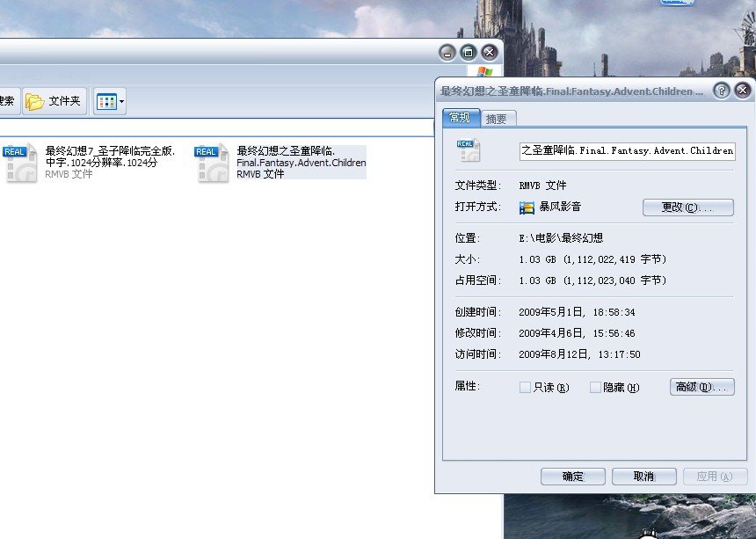
Task: Open the Explorer views dropdown arrow
Action: coord(122,102)
